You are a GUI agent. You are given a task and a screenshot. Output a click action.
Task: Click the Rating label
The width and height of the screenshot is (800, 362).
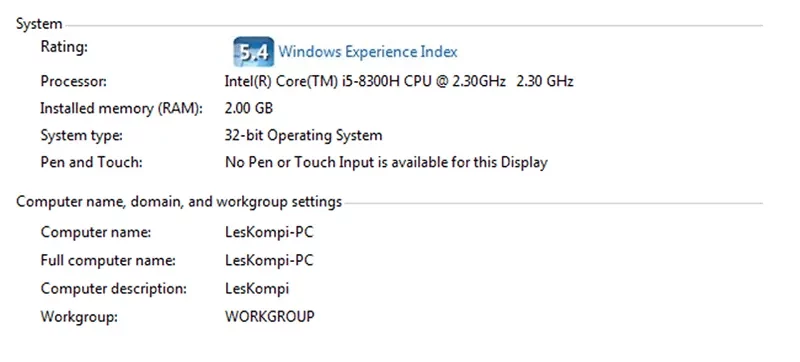pos(64,47)
